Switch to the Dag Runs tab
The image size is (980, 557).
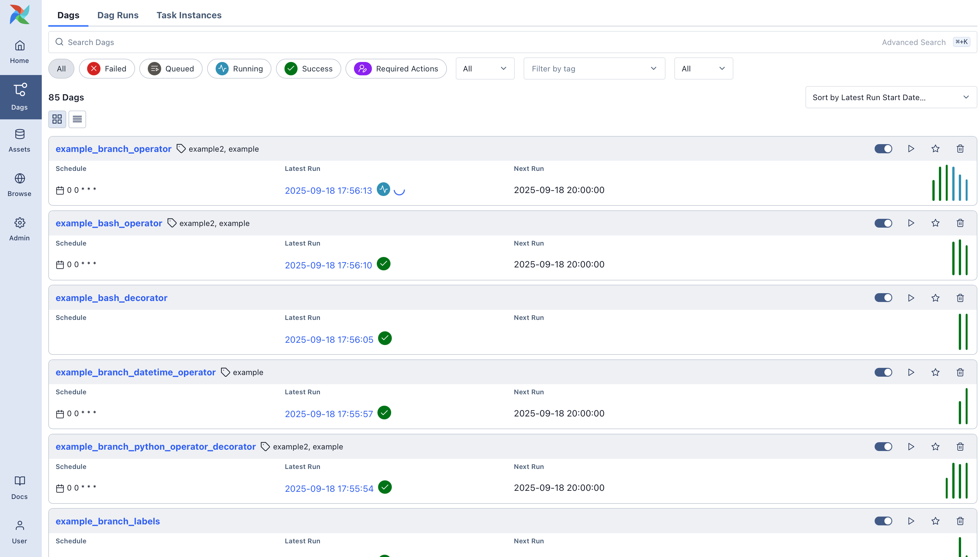pyautogui.click(x=118, y=15)
